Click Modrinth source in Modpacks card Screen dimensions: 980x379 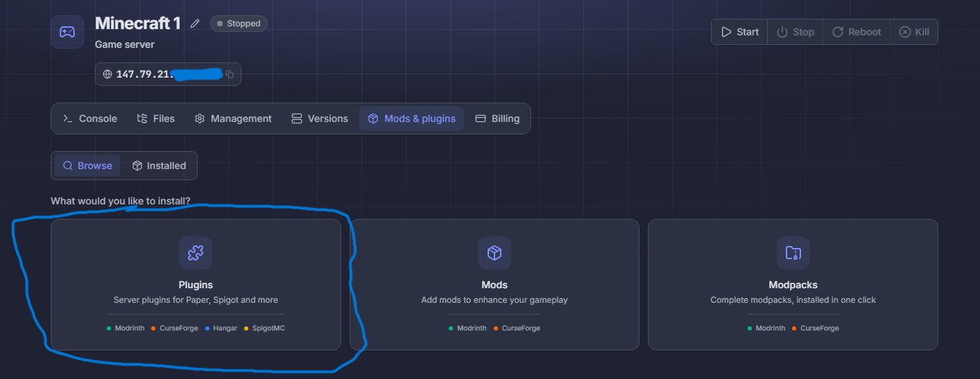[766, 328]
